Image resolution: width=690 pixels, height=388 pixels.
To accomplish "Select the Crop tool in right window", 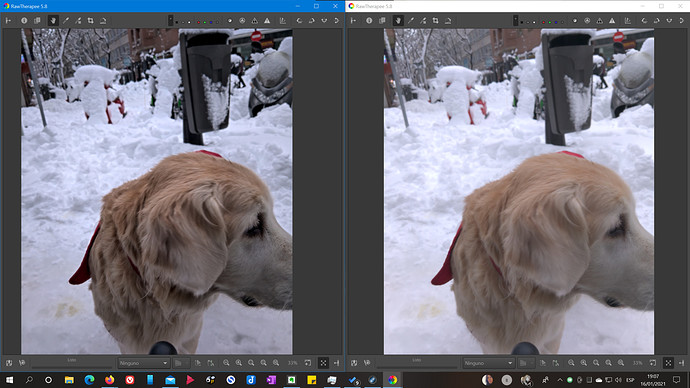I will click(x=436, y=21).
